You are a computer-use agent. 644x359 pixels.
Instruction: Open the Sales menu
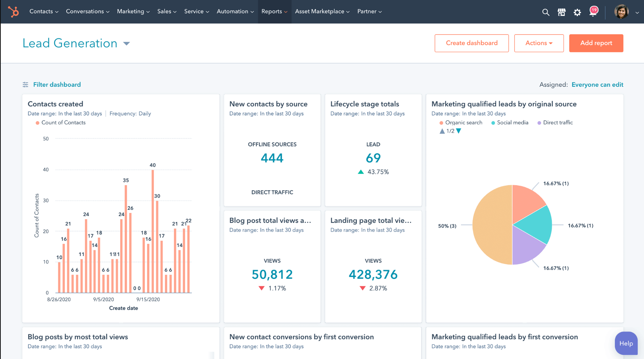[167, 12]
